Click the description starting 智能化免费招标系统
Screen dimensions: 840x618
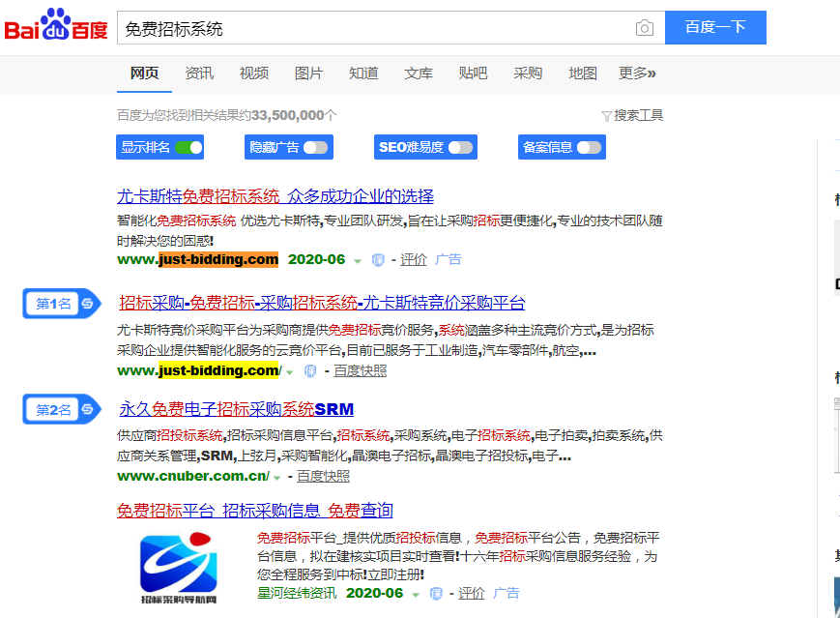[x=390, y=231]
